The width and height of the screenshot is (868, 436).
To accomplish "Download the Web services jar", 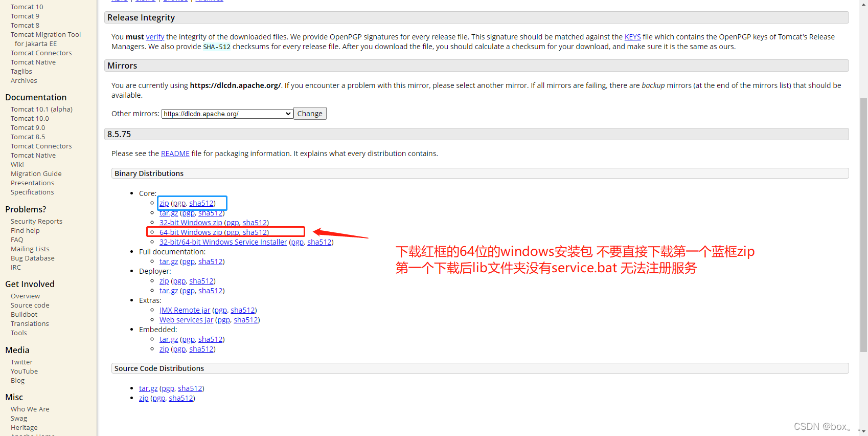I will pos(186,320).
